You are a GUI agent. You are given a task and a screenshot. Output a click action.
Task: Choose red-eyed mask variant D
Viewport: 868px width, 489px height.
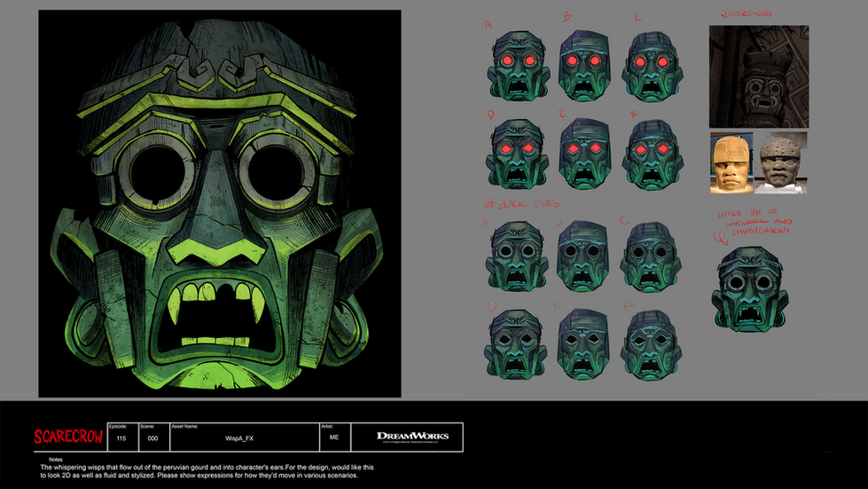click(514, 153)
